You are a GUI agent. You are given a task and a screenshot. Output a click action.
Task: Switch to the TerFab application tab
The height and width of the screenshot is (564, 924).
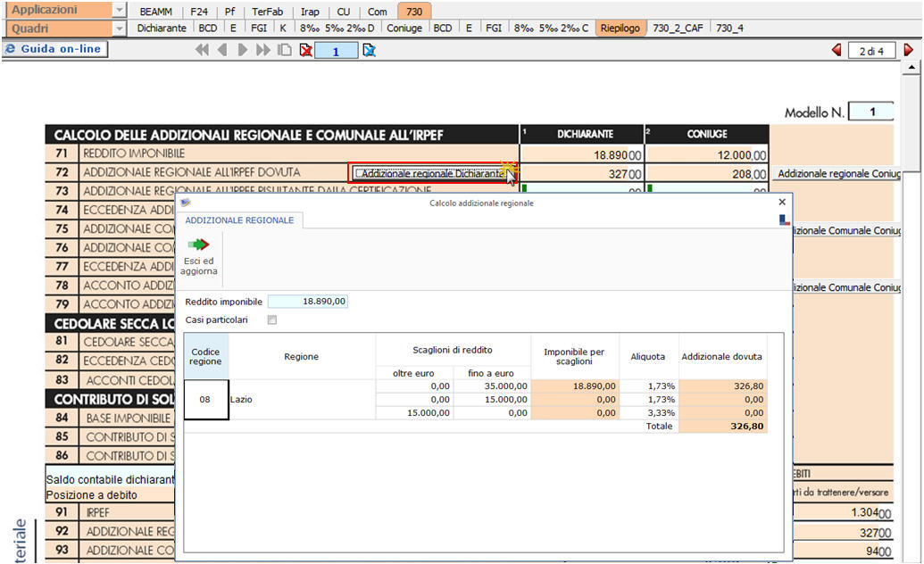tap(268, 12)
